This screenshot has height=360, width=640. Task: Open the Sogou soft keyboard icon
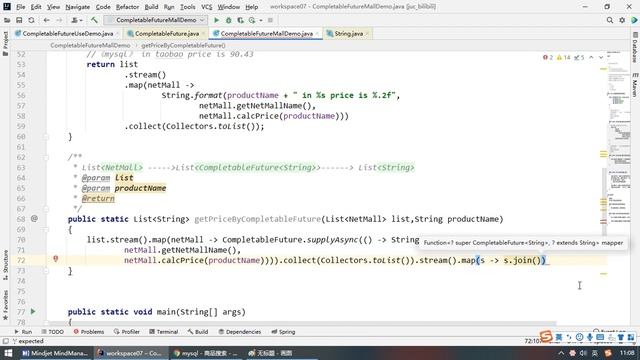(x=600, y=337)
